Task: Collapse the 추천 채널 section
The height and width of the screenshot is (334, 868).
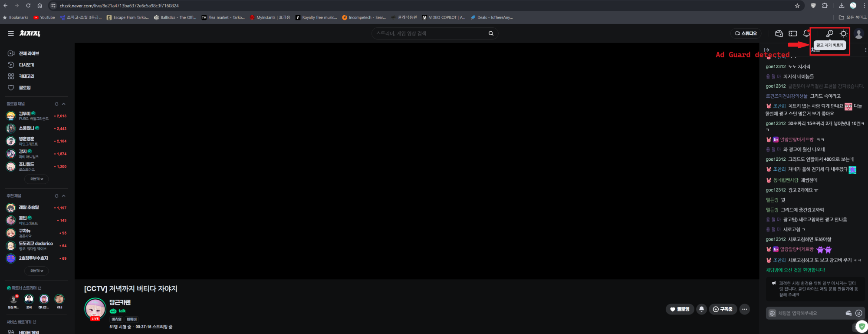Action: (64, 196)
